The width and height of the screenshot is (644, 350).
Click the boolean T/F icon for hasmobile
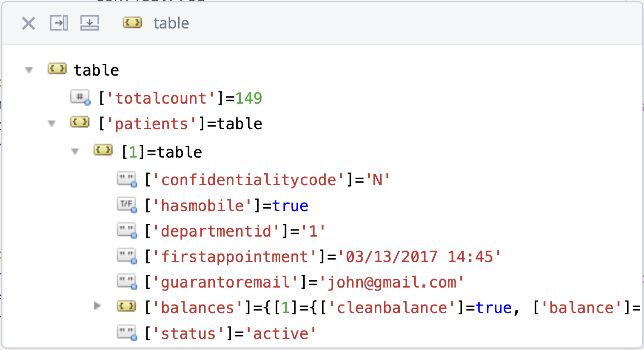click(x=127, y=205)
